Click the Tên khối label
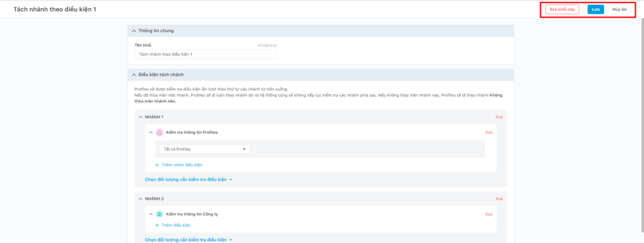 143,45
